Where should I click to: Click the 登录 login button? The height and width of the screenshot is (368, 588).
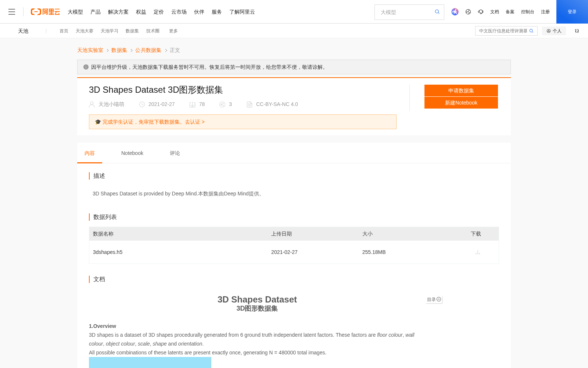(572, 12)
